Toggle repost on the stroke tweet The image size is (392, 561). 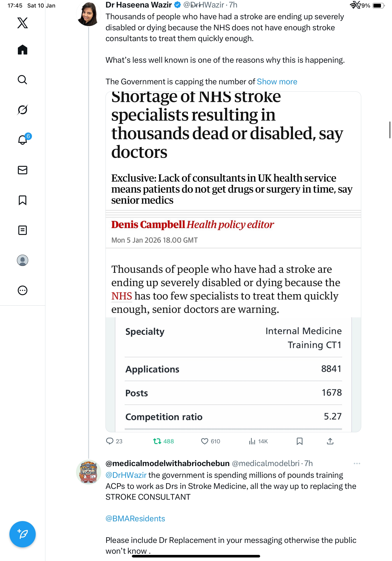pyautogui.click(x=157, y=441)
